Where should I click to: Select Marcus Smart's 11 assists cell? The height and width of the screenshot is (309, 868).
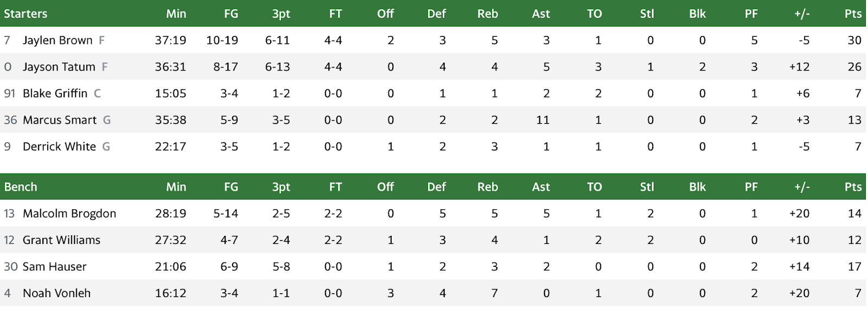543,120
